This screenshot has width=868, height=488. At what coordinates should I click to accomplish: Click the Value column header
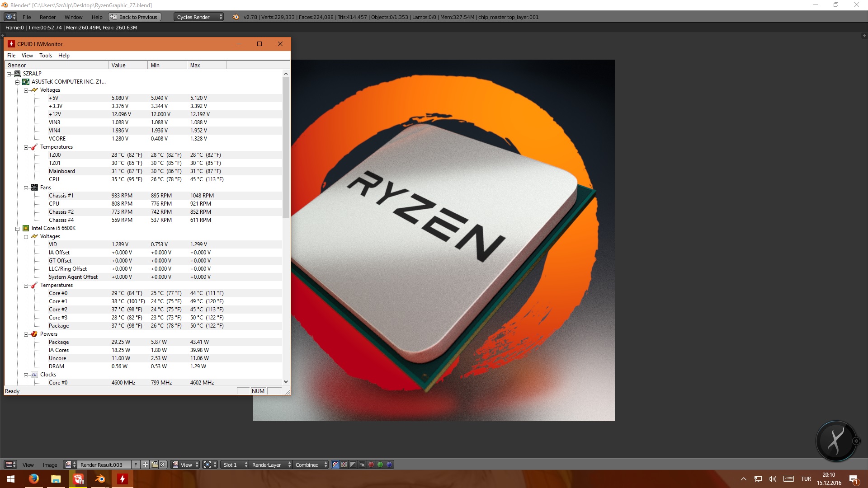click(128, 65)
